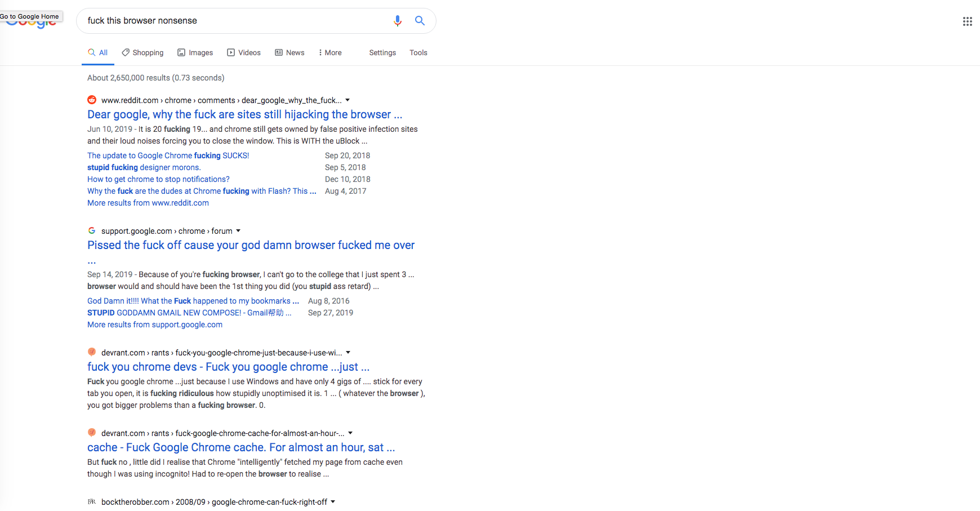Click the 'Dec 10, 2018' date text
The width and height of the screenshot is (980, 511).
[348, 179]
